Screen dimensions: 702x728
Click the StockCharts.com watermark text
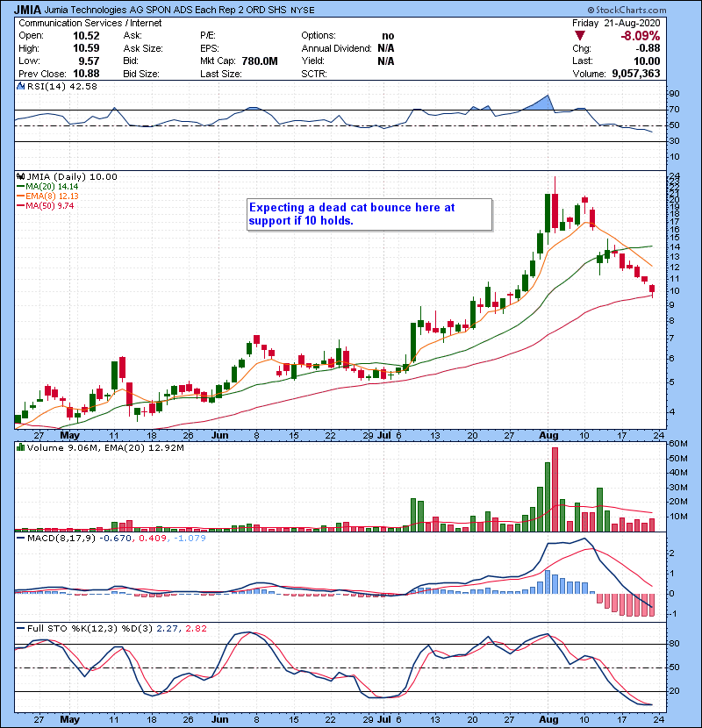pyautogui.click(x=627, y=10)
